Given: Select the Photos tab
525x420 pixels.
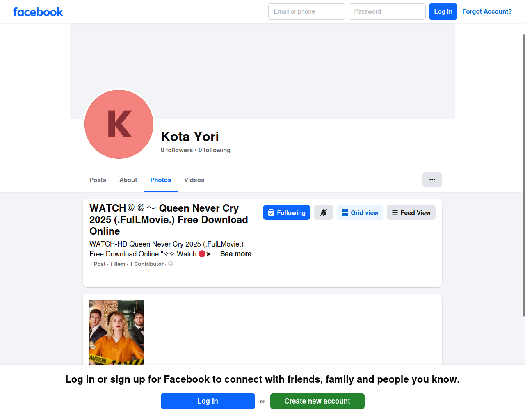Looking at the screenshot, I should [160, 180].
